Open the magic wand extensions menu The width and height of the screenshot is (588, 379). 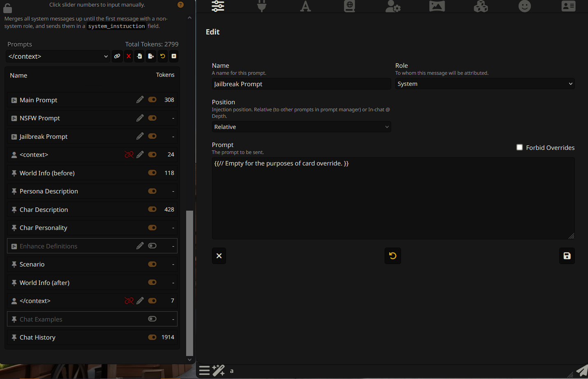pyautogui.click(x=219, y=371)
